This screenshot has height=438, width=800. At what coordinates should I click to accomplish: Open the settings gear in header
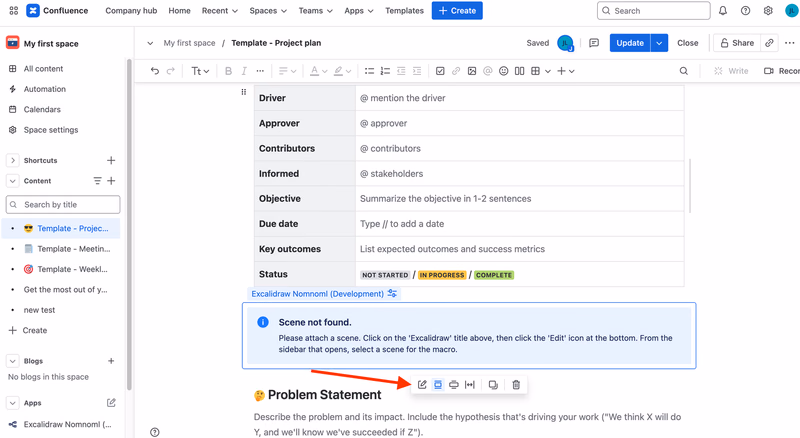768,11
